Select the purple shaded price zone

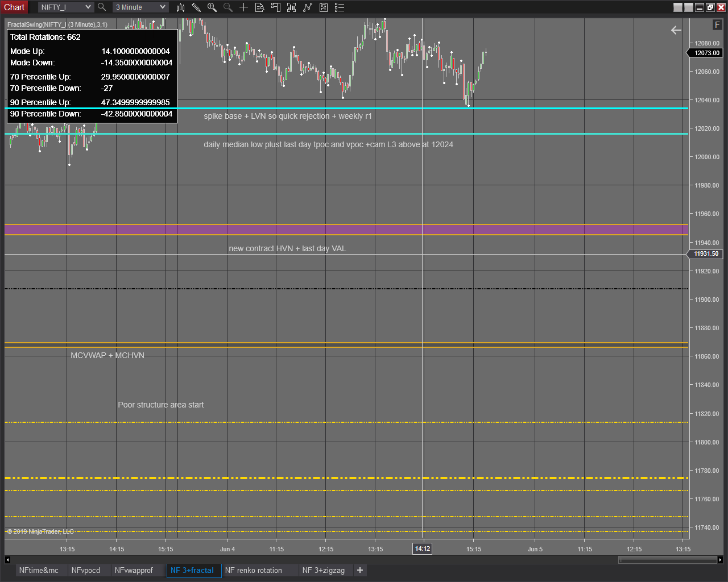pos(346,230)
